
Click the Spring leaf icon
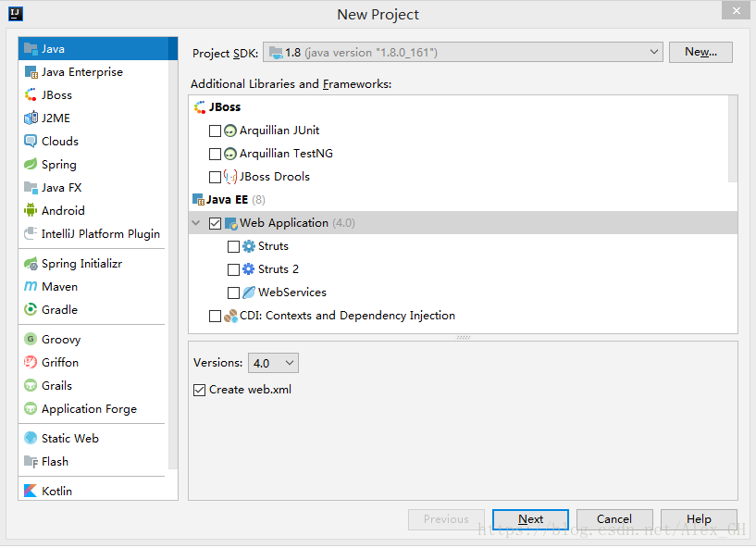tap(31, 165)
